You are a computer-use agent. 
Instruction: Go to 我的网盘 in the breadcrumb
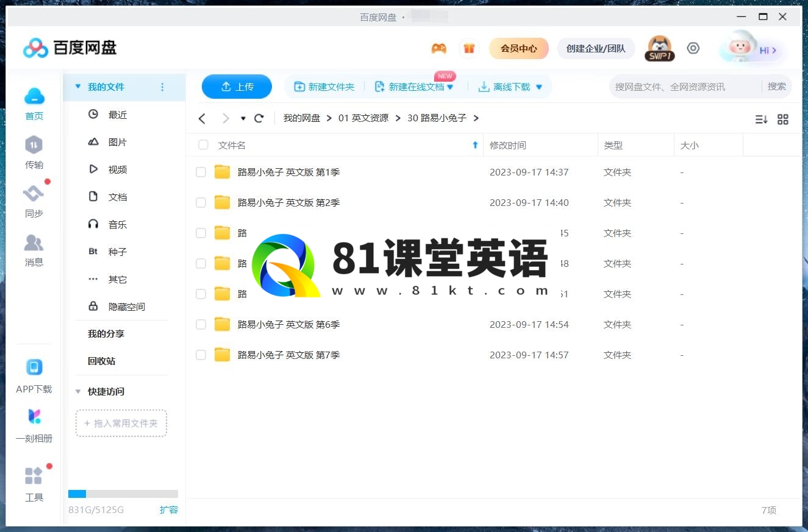302,118
